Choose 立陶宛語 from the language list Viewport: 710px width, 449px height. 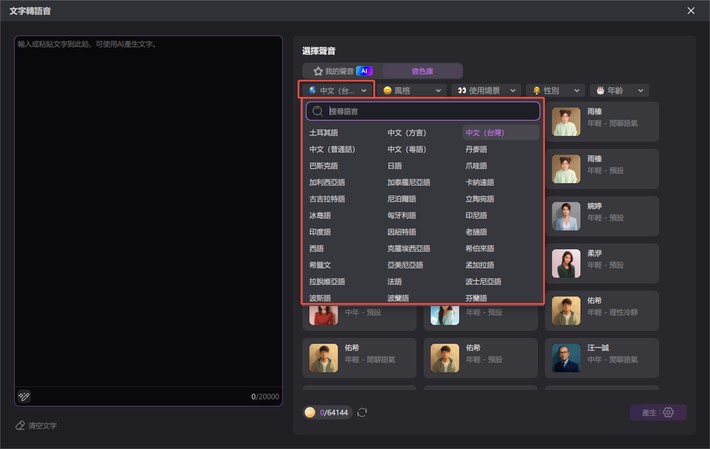(480, 199)
